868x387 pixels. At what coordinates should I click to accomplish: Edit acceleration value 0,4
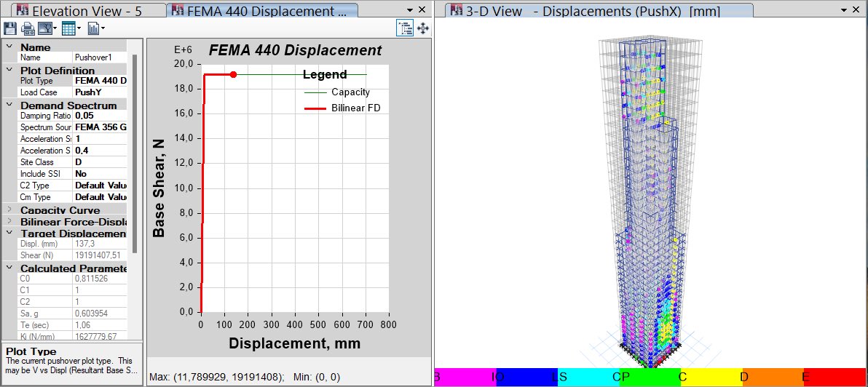tap(100, 151)
